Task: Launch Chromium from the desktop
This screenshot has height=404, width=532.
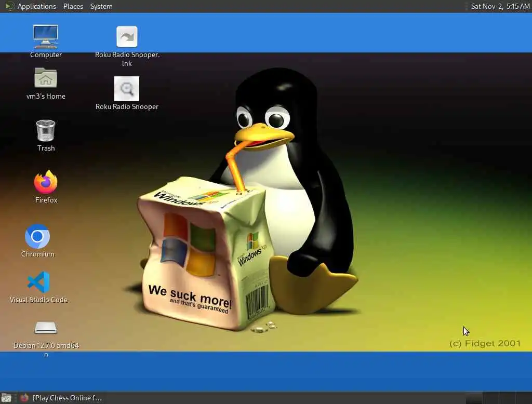Action: click(37, 236)
